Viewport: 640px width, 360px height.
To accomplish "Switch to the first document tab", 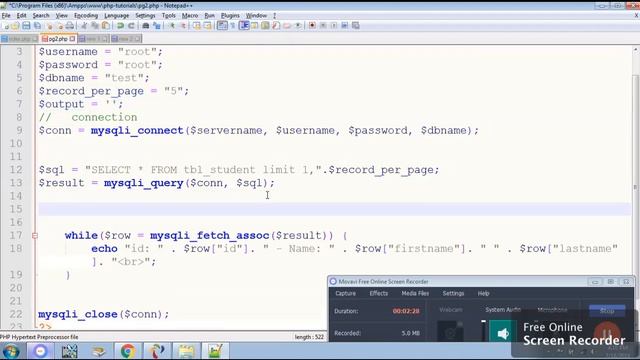I will [x=19, y=39].
